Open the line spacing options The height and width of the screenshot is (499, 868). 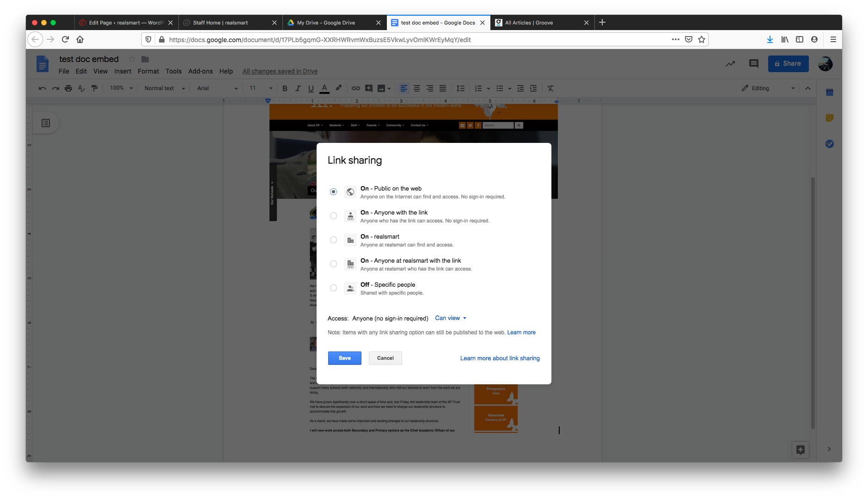click(x=460, y=88)
